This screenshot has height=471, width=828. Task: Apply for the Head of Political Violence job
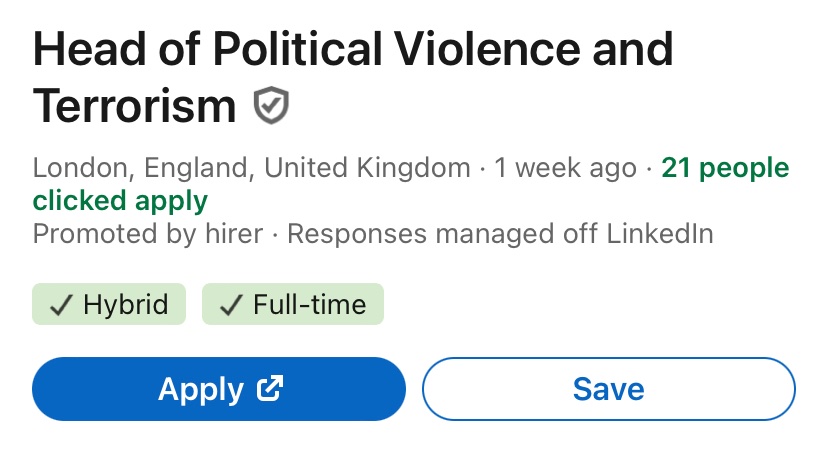pos(219,389)
